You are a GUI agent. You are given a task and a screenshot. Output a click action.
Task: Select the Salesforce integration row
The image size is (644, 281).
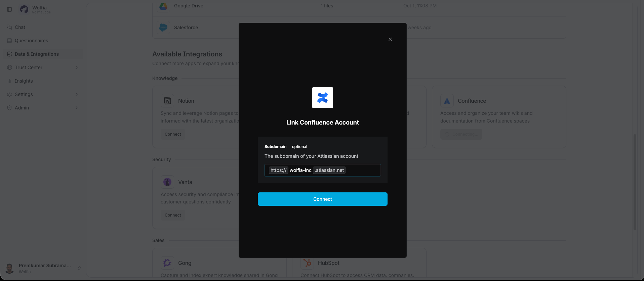[359, 28]
